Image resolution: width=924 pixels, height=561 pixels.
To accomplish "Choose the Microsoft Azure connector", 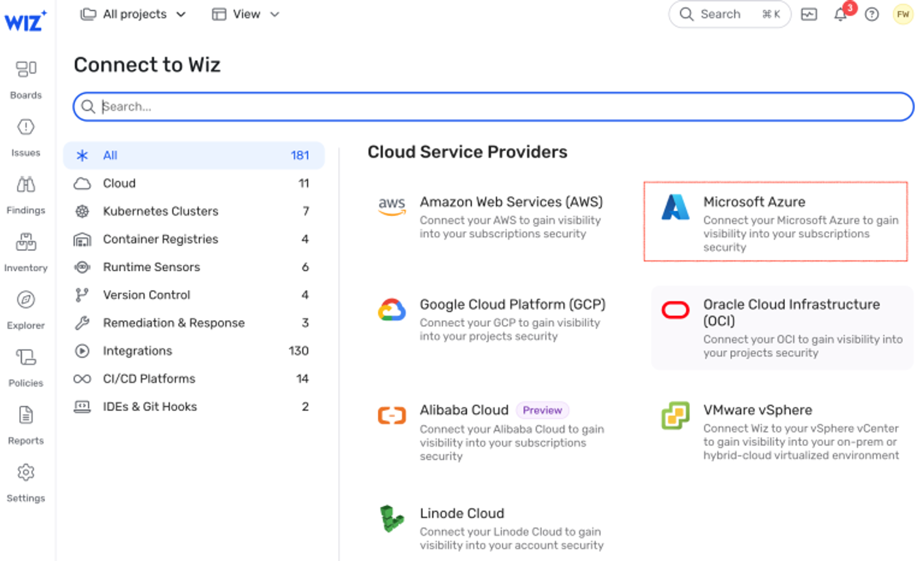I will pyautogui.click(x=776, y=222).
